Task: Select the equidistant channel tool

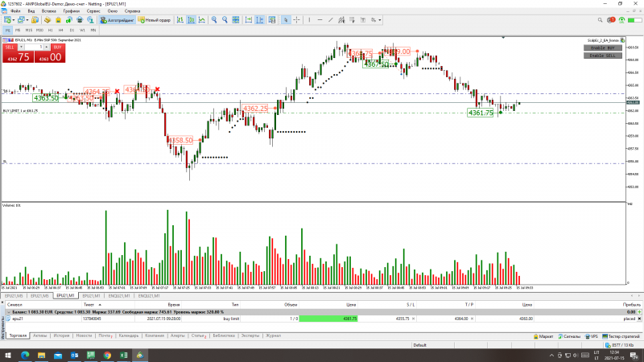Action: 341,19
